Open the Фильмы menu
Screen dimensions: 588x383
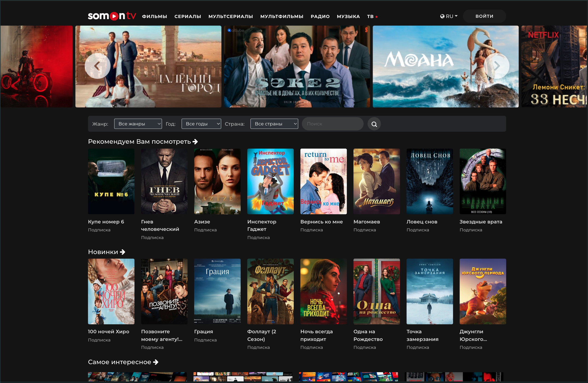155,16
